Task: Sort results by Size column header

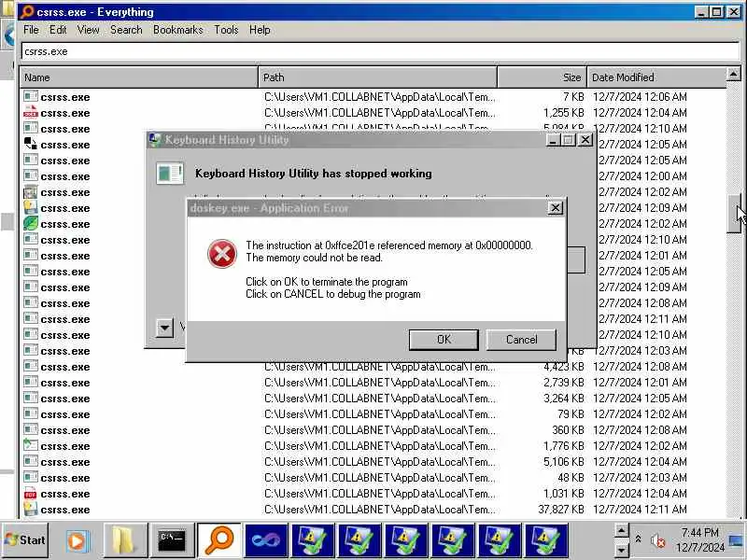Action: pyautogui.click(x=543, y=77)
